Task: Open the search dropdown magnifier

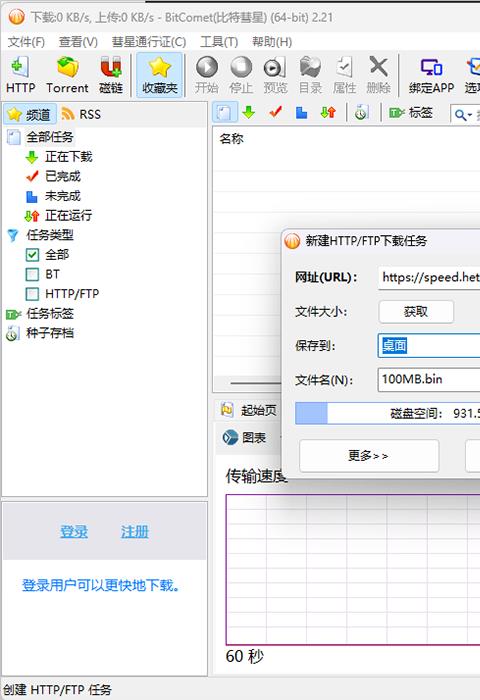Action: 463,115
